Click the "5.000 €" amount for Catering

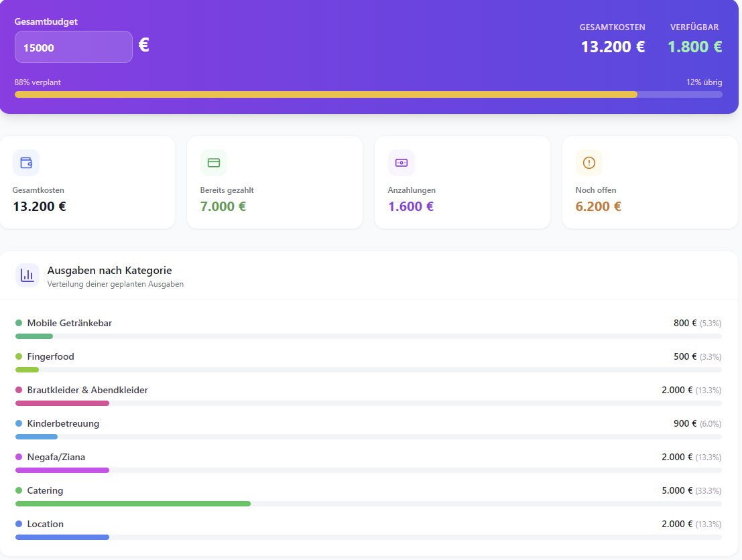pyautogui.click(x=677, y=490)
